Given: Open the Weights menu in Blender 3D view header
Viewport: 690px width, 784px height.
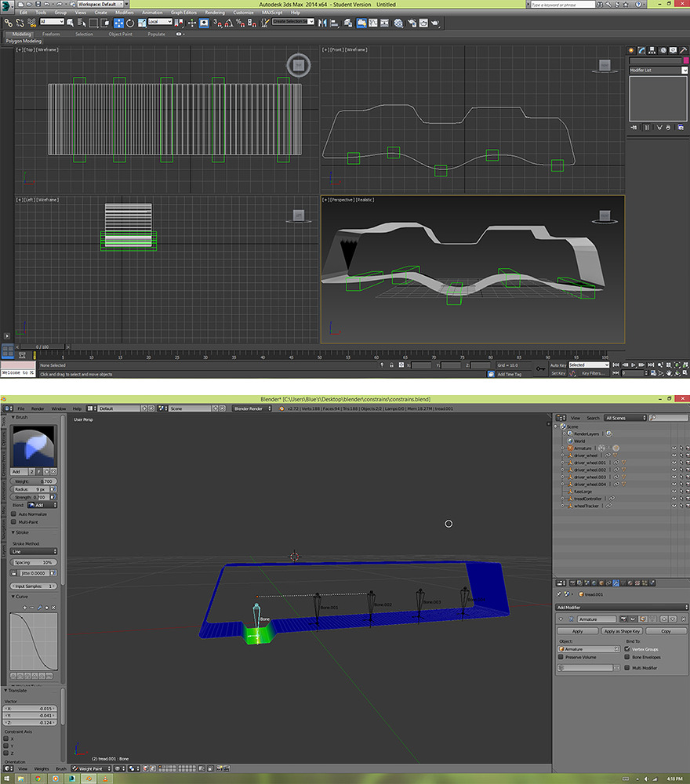Looking at the screenshot, I should (42, 768).
